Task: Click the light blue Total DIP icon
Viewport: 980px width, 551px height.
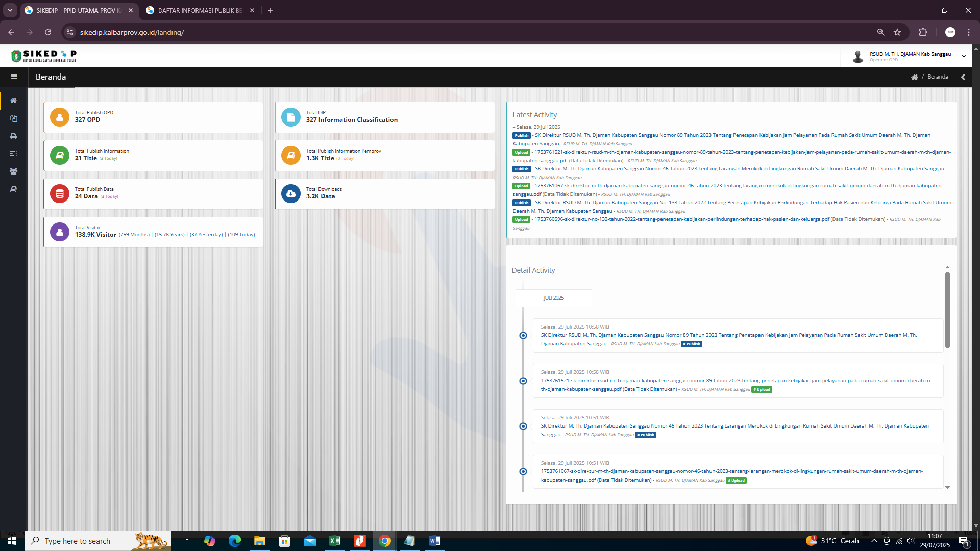Action: [x=291, y=117]
